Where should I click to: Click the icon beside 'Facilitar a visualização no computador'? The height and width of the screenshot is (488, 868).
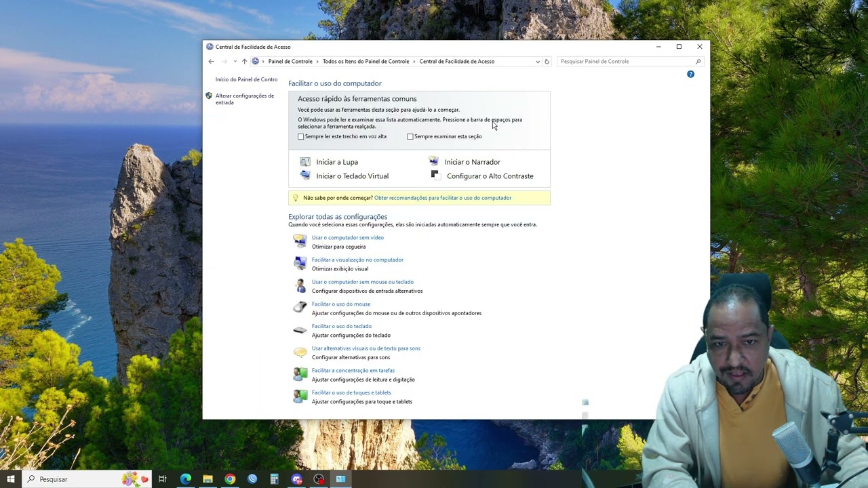[x=300, y=264]
